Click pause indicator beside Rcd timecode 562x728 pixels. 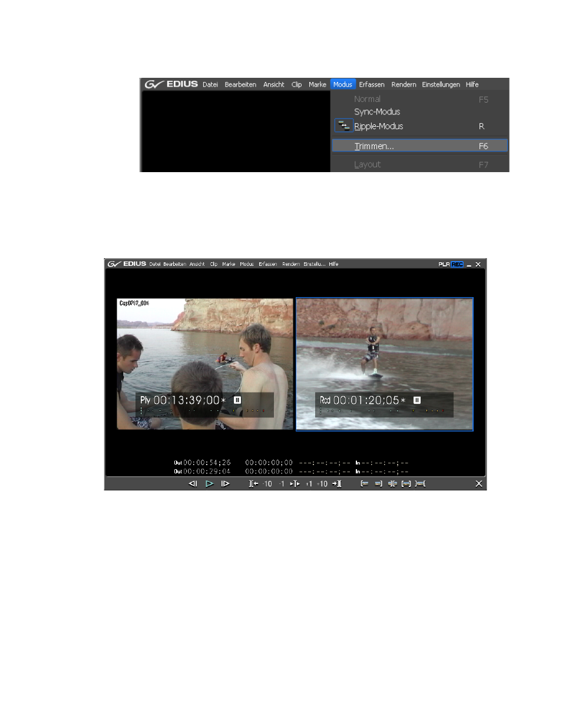(x=417, y=400)
